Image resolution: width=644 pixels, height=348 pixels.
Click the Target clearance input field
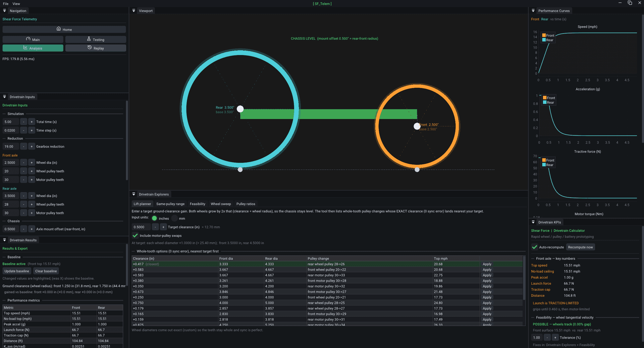[x=141, y=227]
